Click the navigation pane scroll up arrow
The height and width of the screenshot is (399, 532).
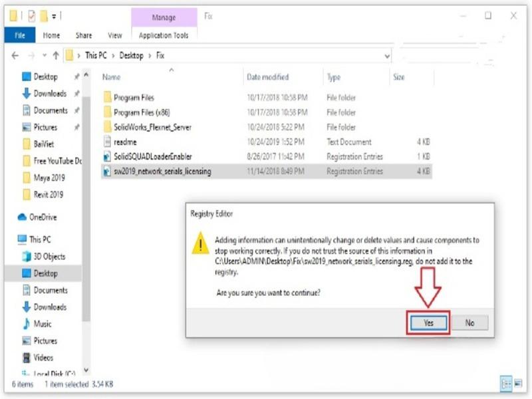[x=86, y=74]
